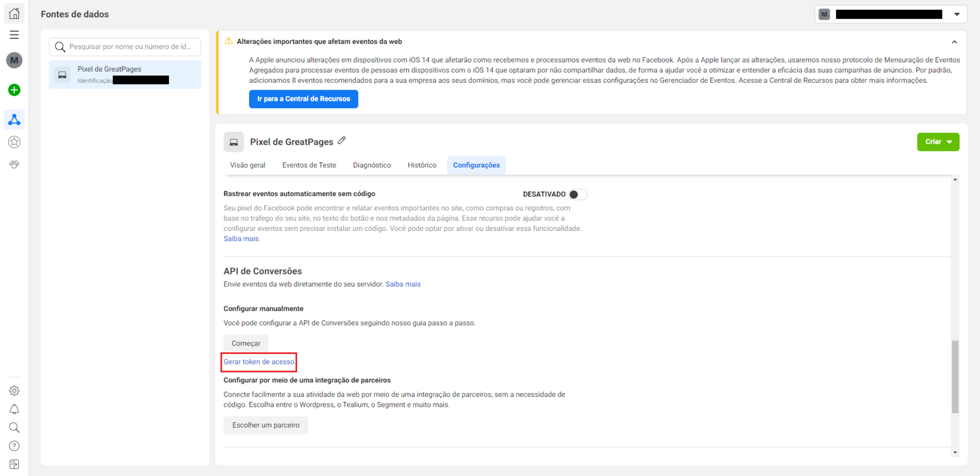
Task: Click the M account avatar in sidebar
Action: click(14, 60)
